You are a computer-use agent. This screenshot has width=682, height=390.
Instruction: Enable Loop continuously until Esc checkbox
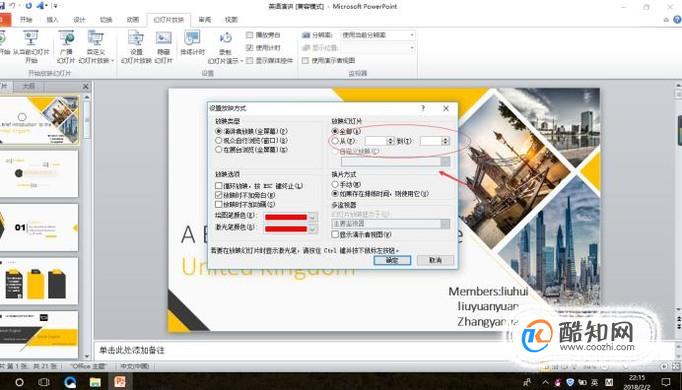[x=219, y=186]
